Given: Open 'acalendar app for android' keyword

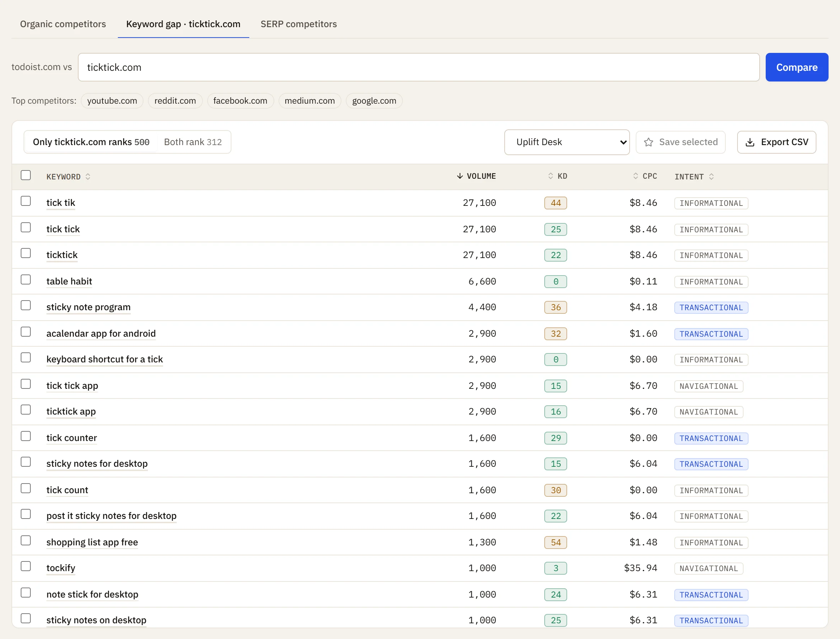Looking at the screenshot, I should 101,333.
